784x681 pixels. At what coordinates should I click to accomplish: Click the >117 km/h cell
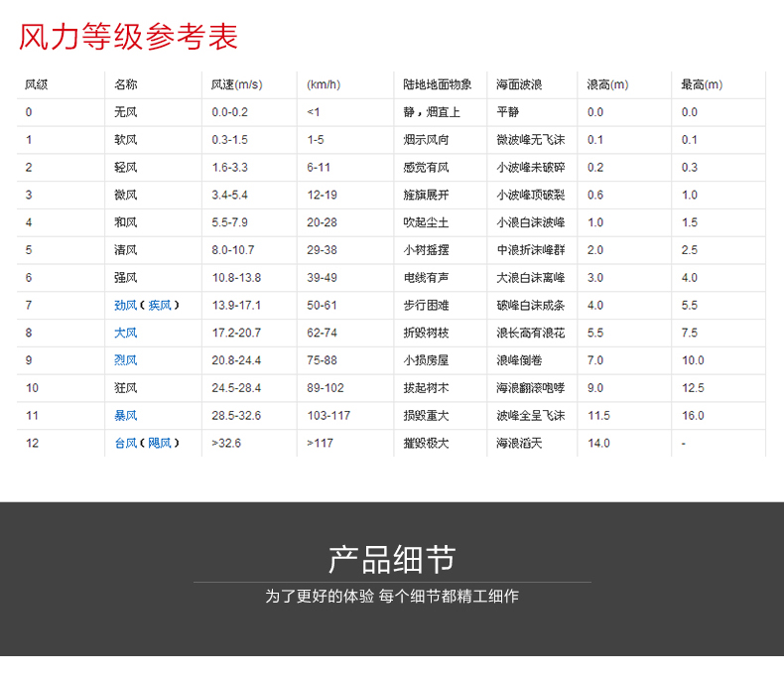[320, 443]
